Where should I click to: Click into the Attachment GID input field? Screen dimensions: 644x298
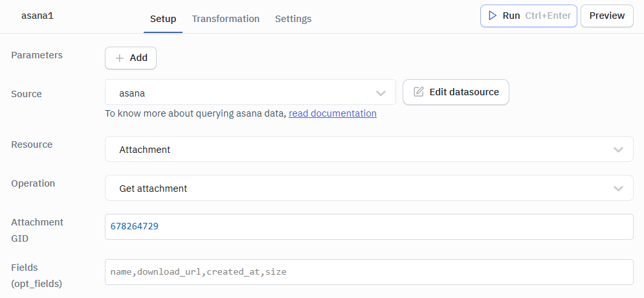369,227
